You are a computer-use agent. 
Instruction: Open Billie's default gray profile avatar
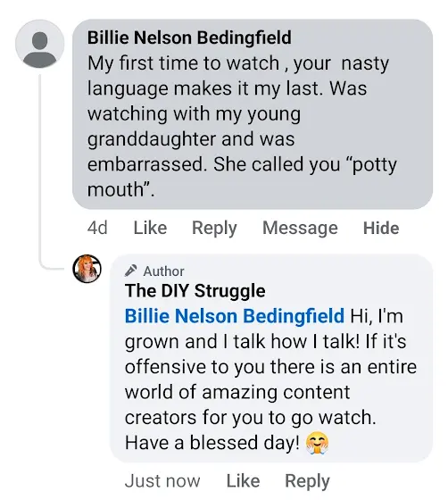[40, 44]
